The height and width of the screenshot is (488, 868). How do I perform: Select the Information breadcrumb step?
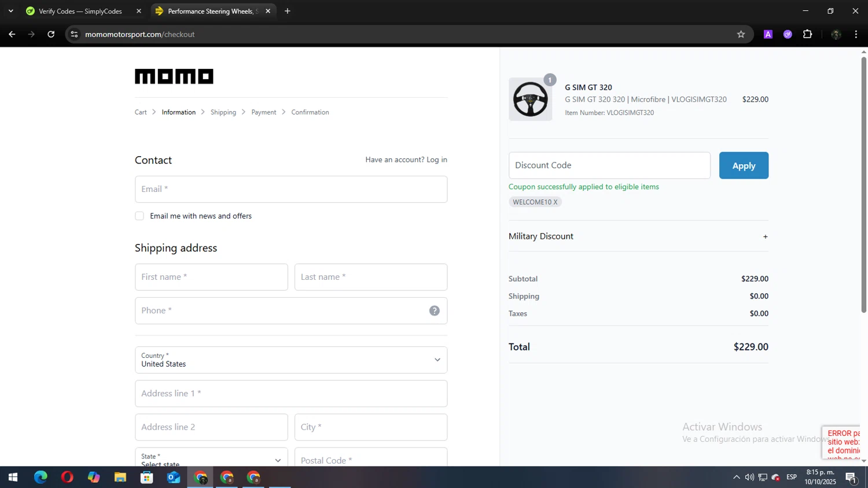(179, 112)
